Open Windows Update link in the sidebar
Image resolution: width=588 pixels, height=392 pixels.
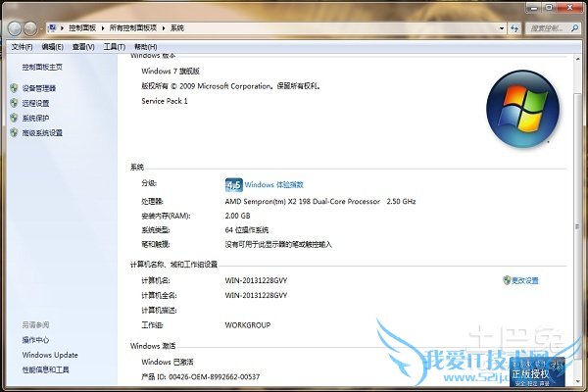point(50,355)
